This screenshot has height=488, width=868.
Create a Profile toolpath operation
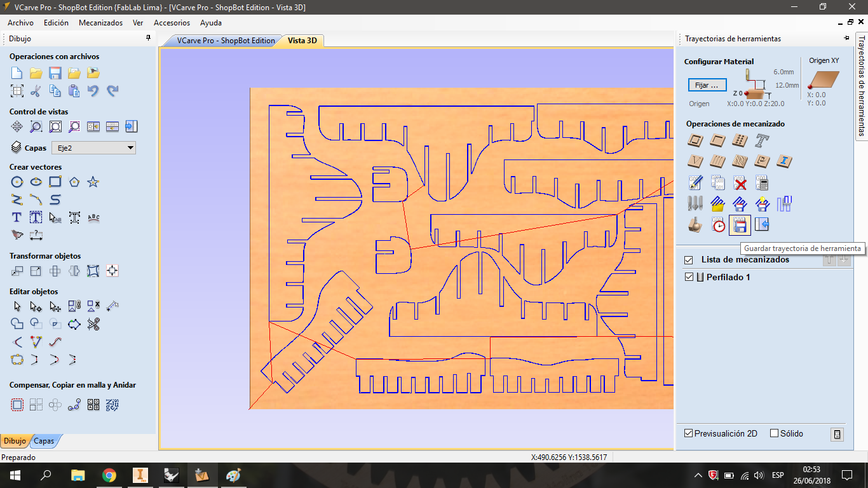tap(696, 140)
